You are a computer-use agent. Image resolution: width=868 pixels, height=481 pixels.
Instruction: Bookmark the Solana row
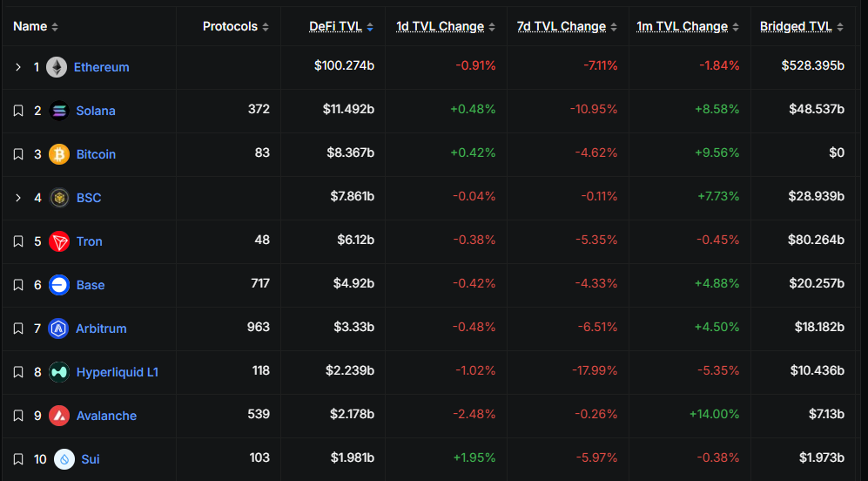pyautogui.click(x=18, y=111)
